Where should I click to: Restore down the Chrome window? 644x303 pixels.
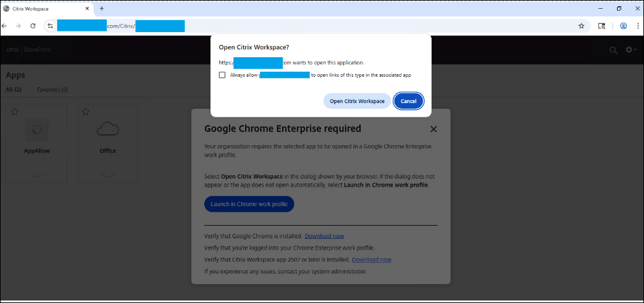tap(619, 8)
